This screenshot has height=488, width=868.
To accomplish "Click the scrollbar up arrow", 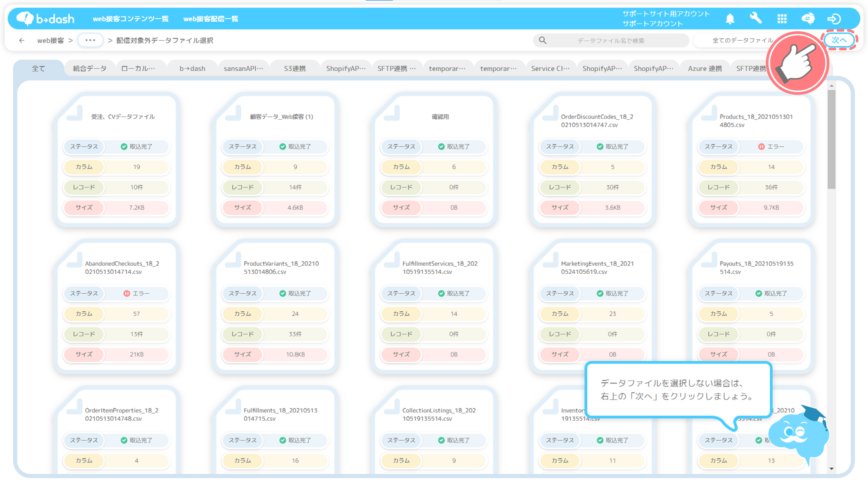I will tap(831, 86).
